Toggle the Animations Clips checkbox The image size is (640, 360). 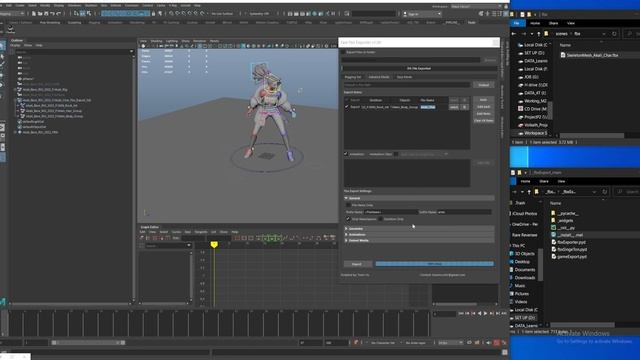[x=396, y=154]
